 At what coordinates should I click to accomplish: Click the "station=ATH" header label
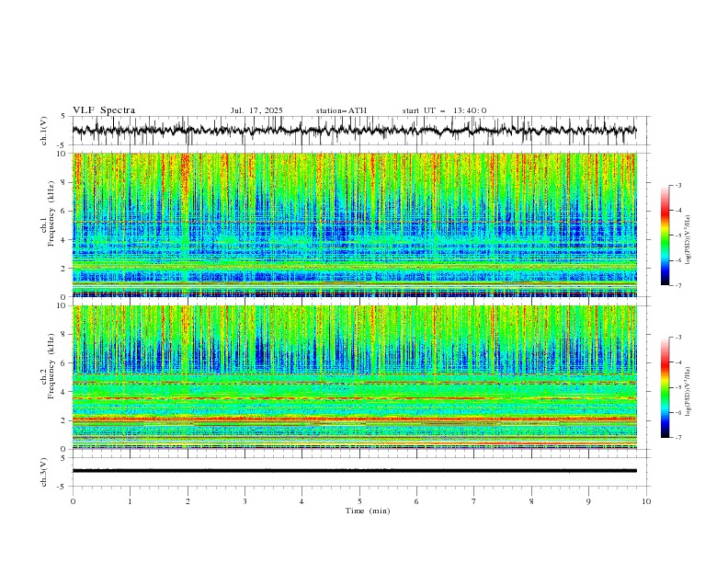(x=341, y=110)
